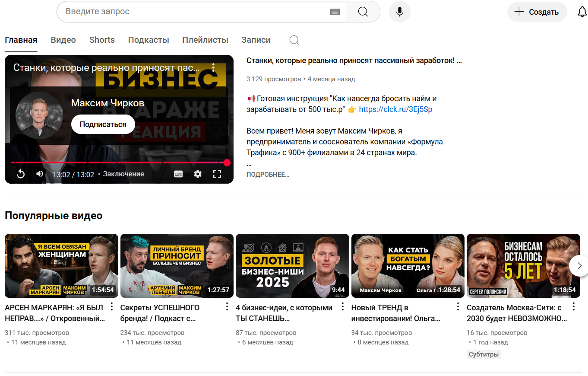Click the 87 тыс. просмотров text
588x376 pixels.
(x=266, y=333)
